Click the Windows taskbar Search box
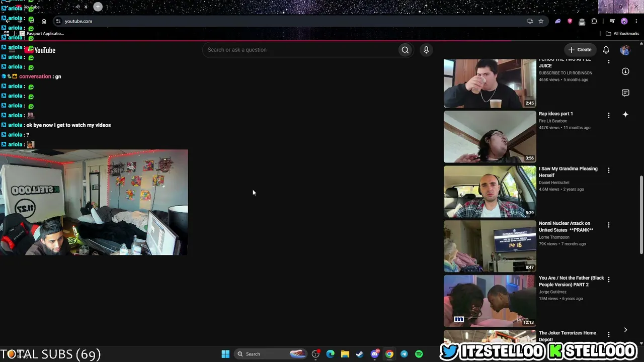Screen dimensions: 644x362 pyautogui.click(x=271, y=354)
